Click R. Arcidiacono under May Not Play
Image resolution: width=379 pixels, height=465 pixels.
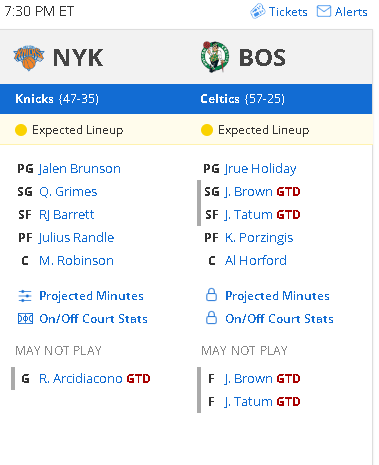[81, 379]
